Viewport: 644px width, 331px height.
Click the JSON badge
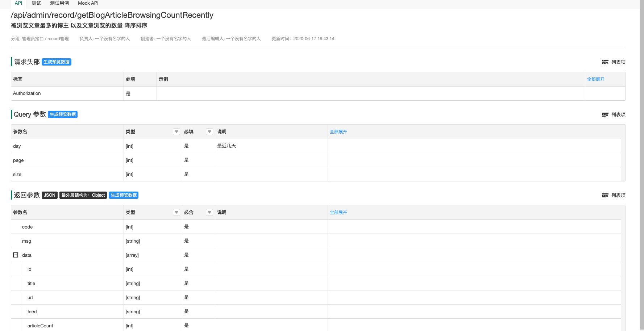(50, 195)
